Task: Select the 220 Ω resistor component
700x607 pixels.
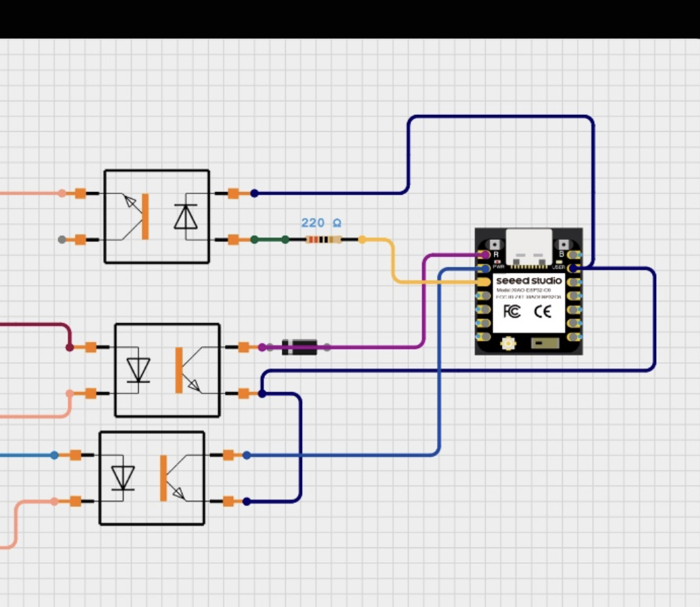Action: 324,240
